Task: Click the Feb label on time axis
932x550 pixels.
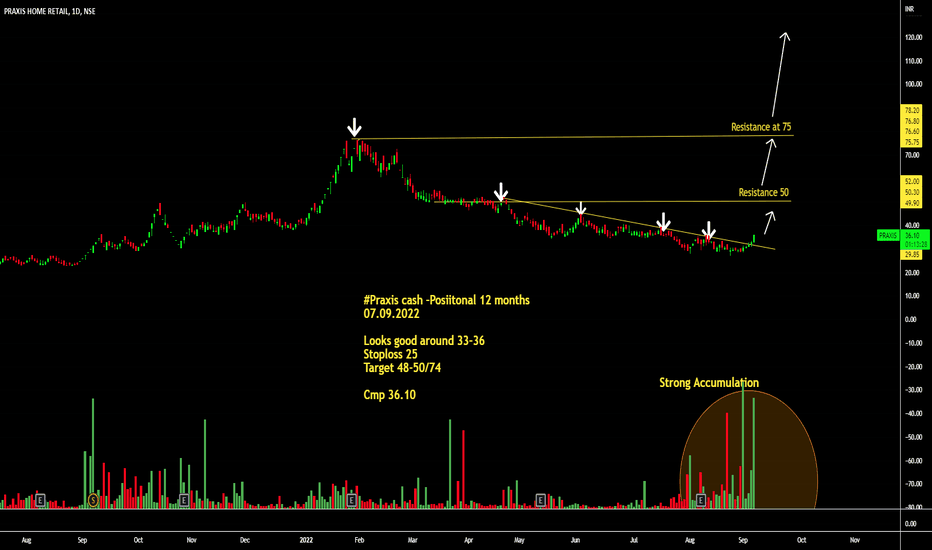Action: tap(359, 540)
